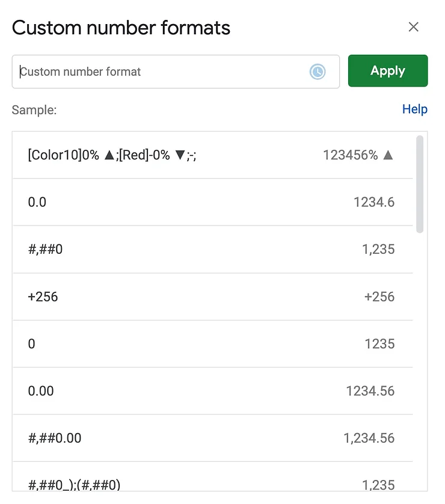Click the format list vertical scrollbar

coord(419,183)
